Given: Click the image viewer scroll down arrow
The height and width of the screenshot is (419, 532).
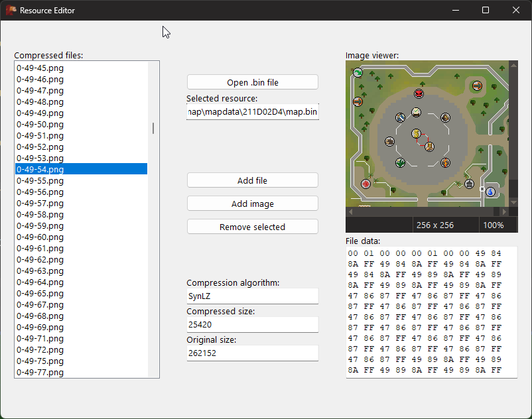Looking at the screenshot, I should tap(513, 202).
